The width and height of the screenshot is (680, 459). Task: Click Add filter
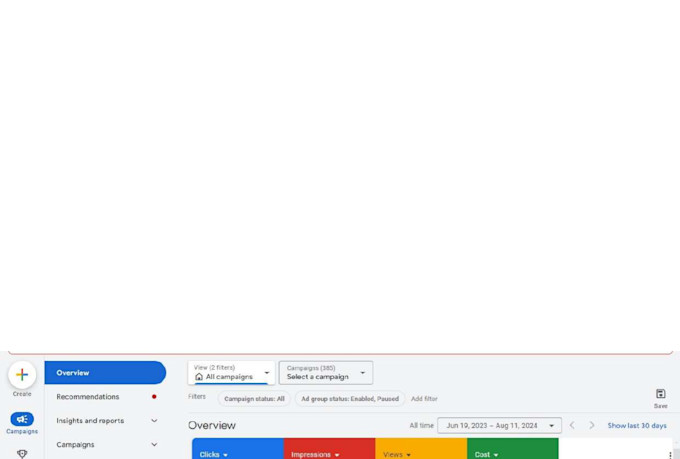424,399
